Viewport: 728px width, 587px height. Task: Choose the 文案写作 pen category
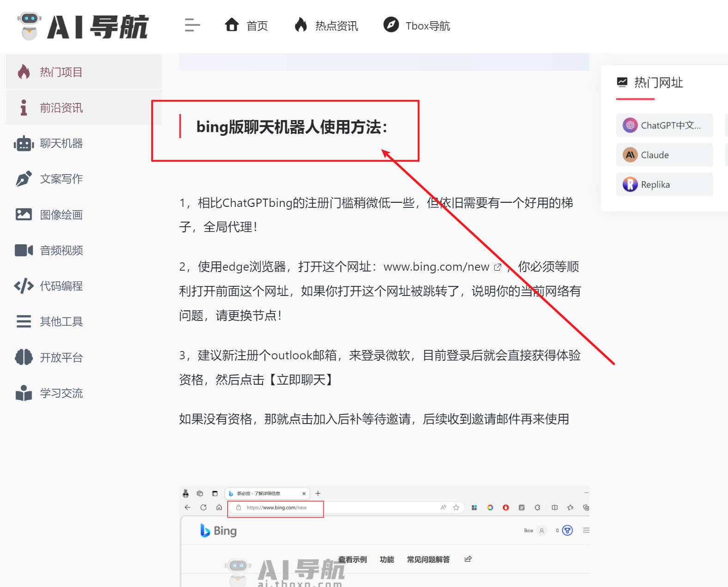pyautogui.click(x=49, y=179)
